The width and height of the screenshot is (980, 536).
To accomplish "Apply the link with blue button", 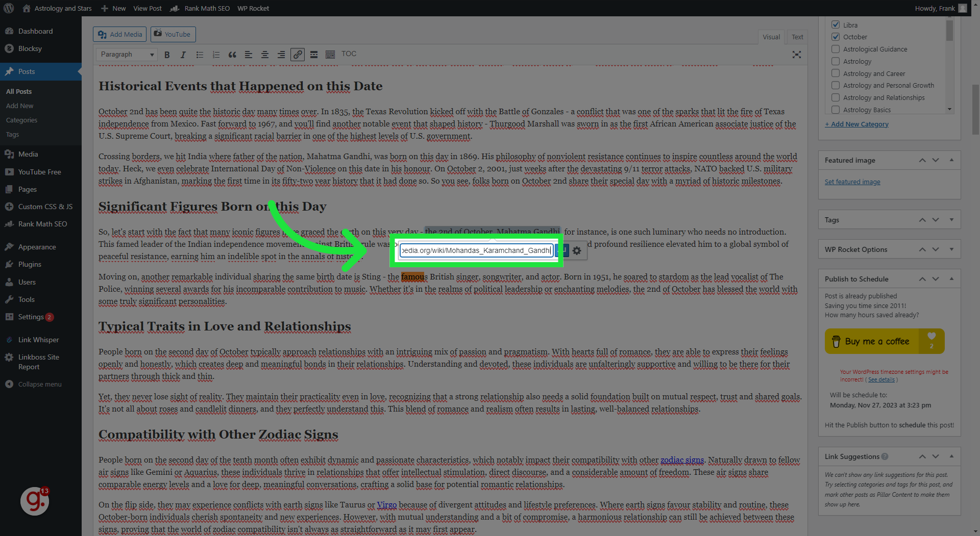I will coord(562,250).
